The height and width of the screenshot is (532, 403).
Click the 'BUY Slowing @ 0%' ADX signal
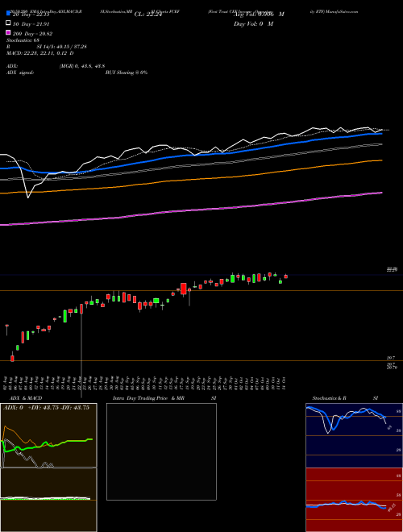click(x=127, y=73)
